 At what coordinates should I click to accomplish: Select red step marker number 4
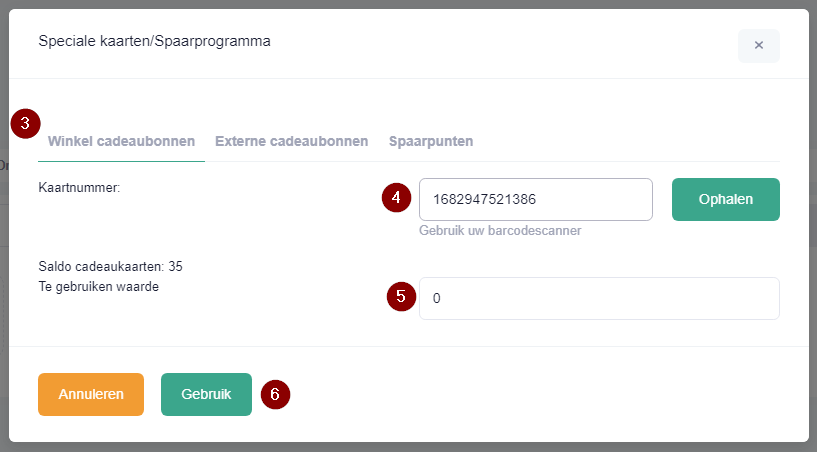pyautogui.click(x=397, y=198)
